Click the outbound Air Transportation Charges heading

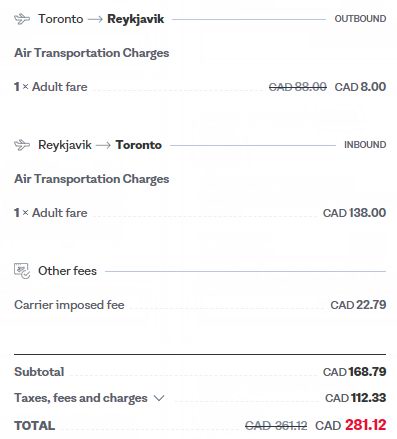92,53
